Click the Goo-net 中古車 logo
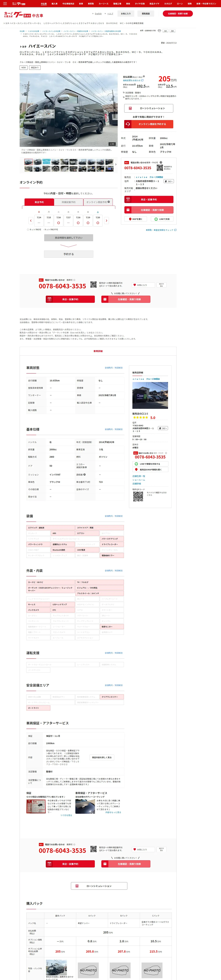Screen dimensions: 221x980 coord(24,15)
